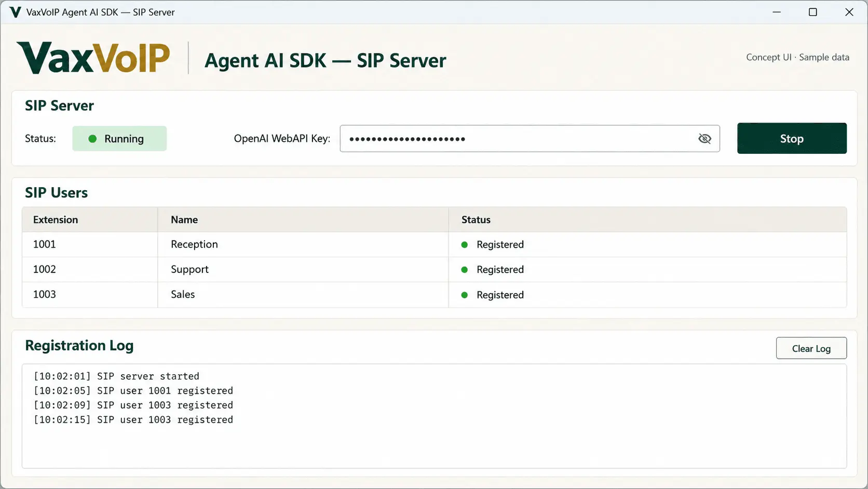Click the Registration Log heading

pyautogui.click(x=79, y=346)
